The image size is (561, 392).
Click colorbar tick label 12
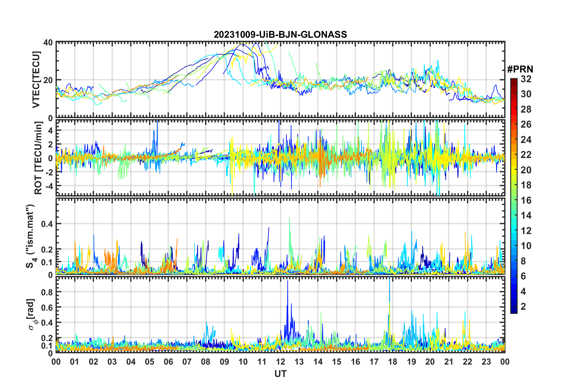click(526, 231)
